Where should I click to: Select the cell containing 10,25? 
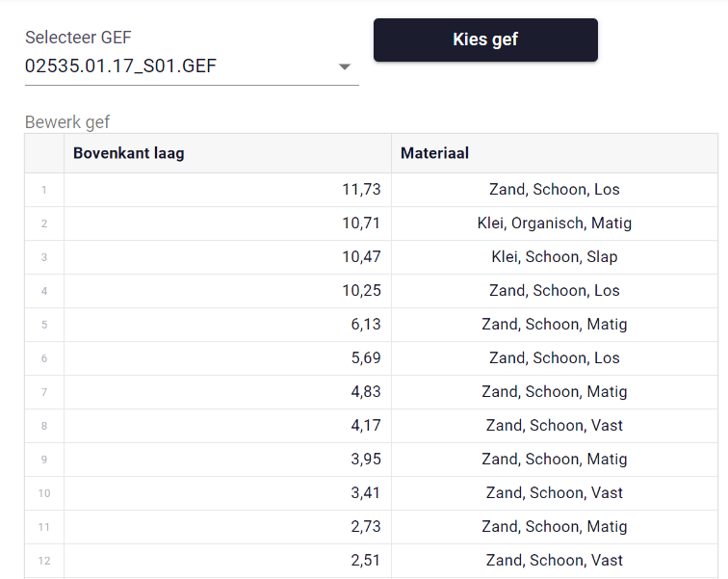227,291
